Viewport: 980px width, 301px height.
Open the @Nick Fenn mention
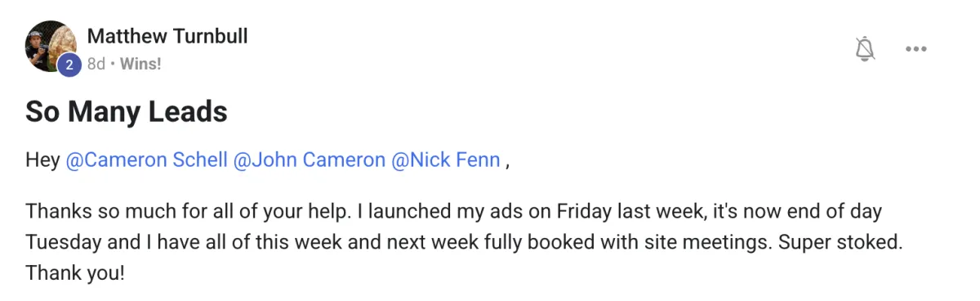click(x=446, y=160)
